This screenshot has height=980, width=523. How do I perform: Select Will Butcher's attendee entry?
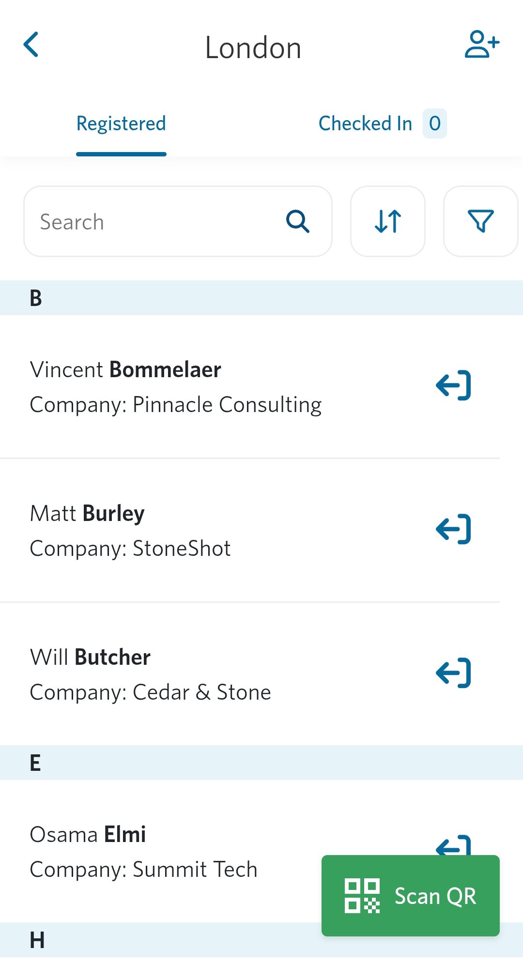point(150,674)
